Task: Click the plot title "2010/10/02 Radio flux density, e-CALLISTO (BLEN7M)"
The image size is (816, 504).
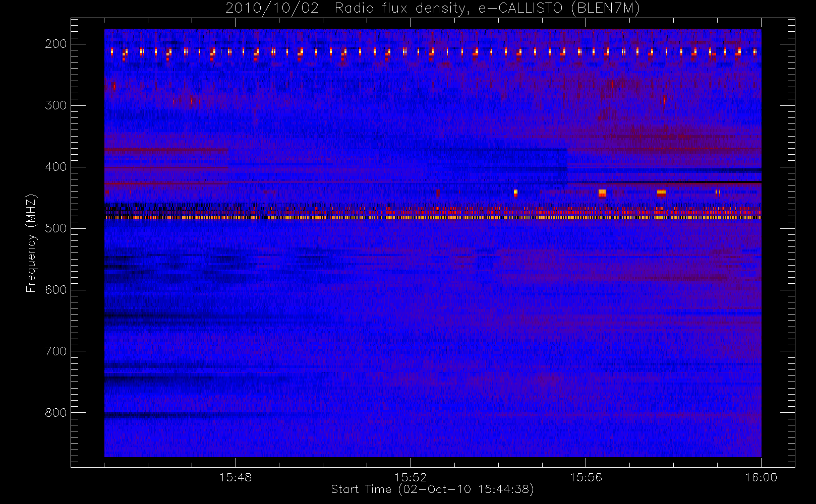Action: coord(433,9)
